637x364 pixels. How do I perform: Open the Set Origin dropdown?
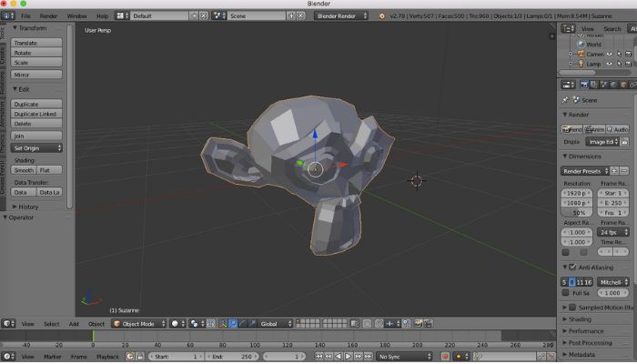pos(36,148)
